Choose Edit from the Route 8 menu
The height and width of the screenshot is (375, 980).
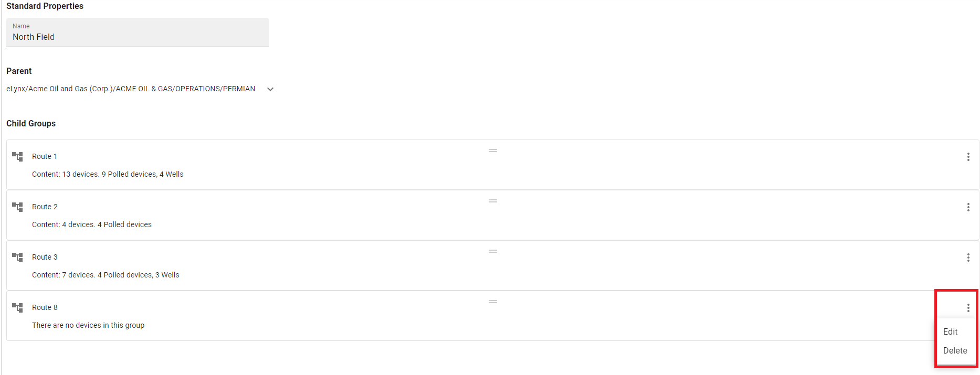[950, 331]
